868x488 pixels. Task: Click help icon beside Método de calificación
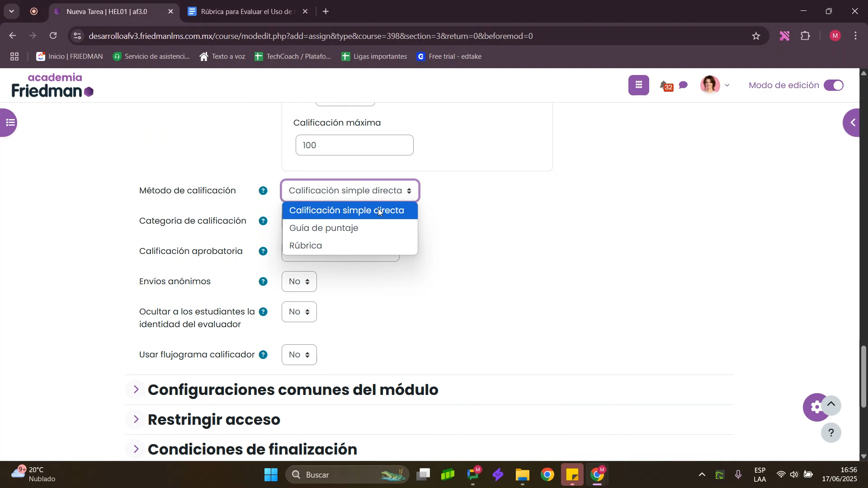click(x=263, y=191)
